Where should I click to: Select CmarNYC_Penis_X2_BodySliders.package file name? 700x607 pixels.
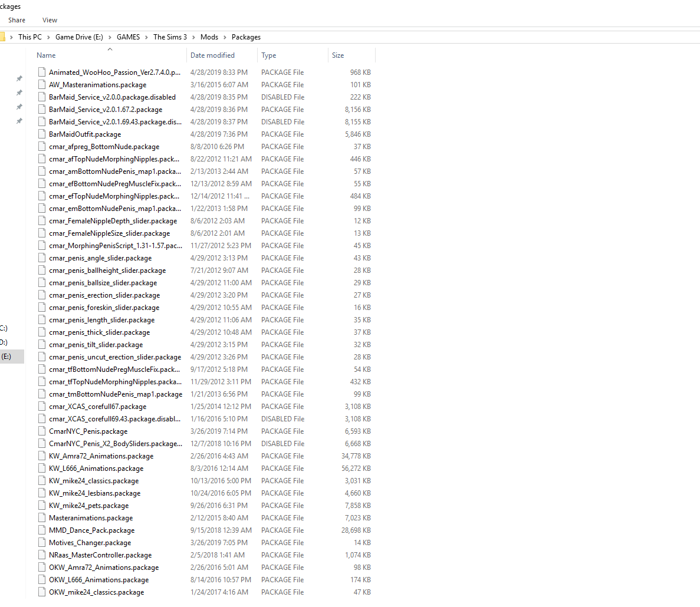(116, 443)
